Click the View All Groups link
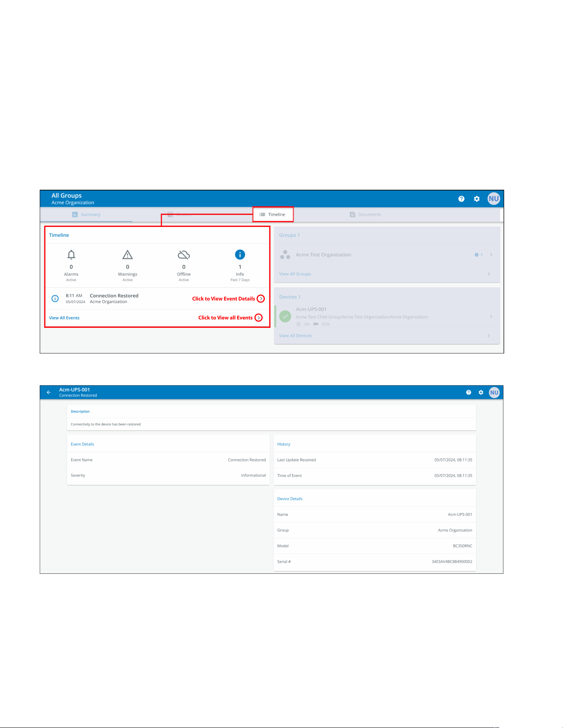Viewport: 563px width, 728px height. [x=295, y=274]
